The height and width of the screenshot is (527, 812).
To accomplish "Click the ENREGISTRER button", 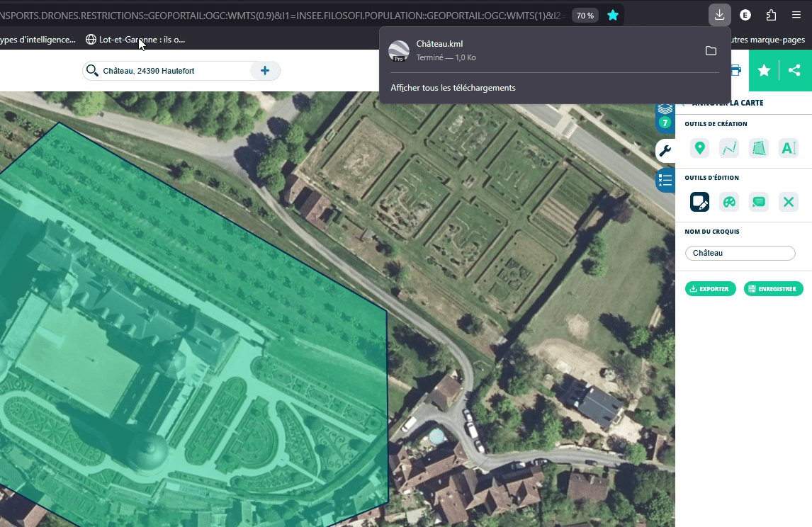I will 773,289.
